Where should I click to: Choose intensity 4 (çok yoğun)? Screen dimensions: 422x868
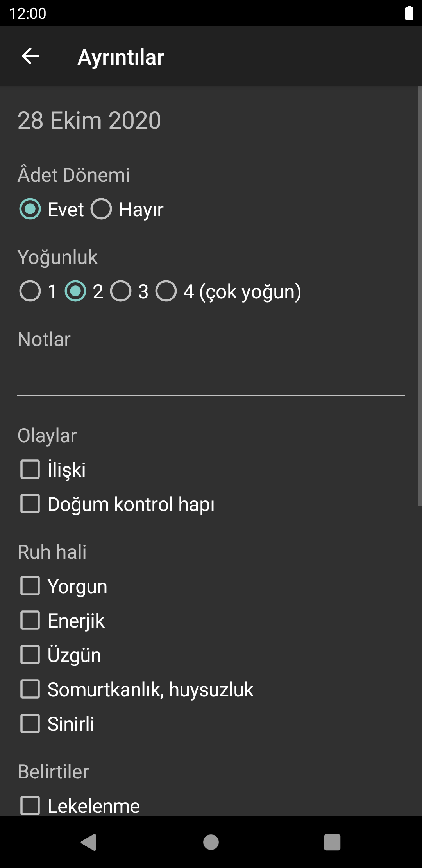point(166,291)
